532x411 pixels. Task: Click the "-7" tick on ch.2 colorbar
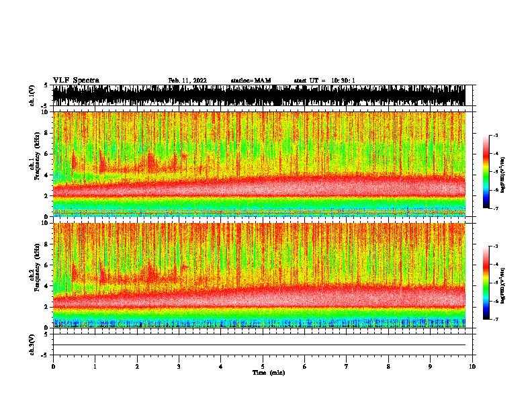(x=496, y=320)
